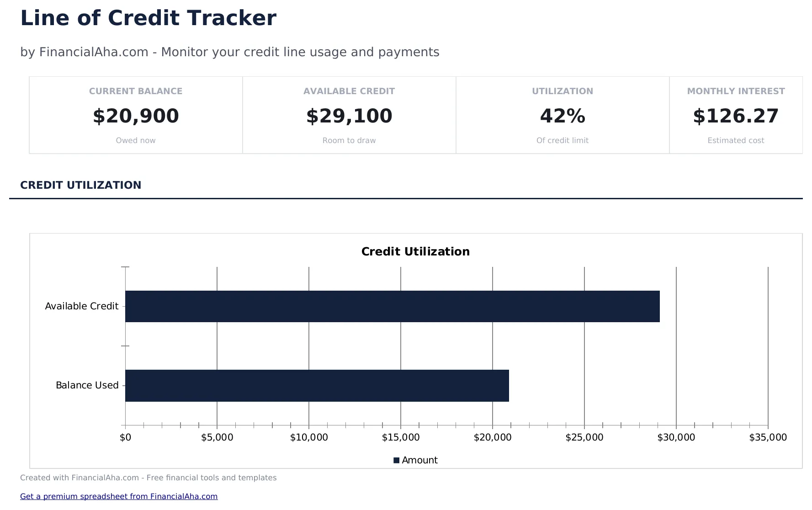The height and width of the screenshot is (510, 812).
Task: Click the Room to draw caption text
Action: point(349,140)
